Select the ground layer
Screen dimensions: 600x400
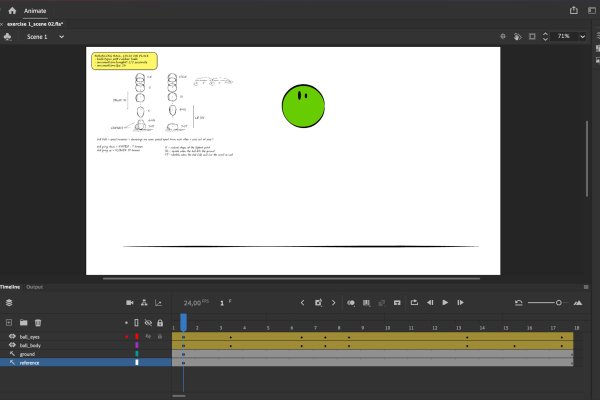pos(27,354)
